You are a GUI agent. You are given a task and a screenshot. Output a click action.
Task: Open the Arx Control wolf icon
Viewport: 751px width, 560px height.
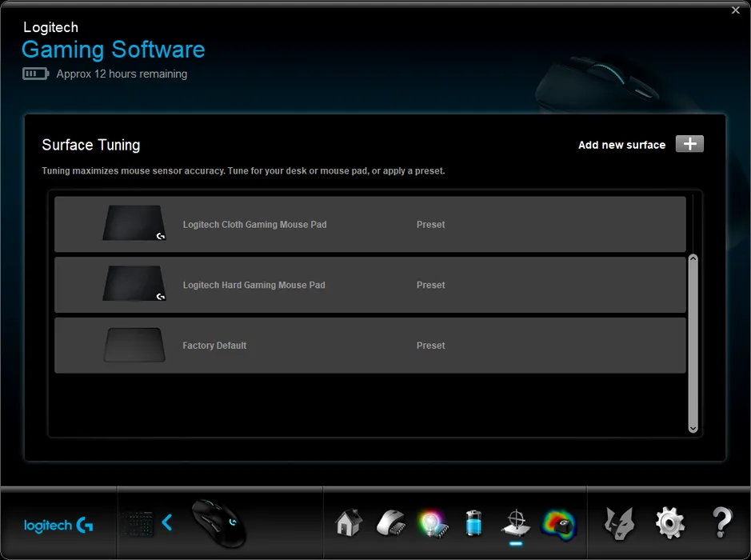[x=619, y=523]
